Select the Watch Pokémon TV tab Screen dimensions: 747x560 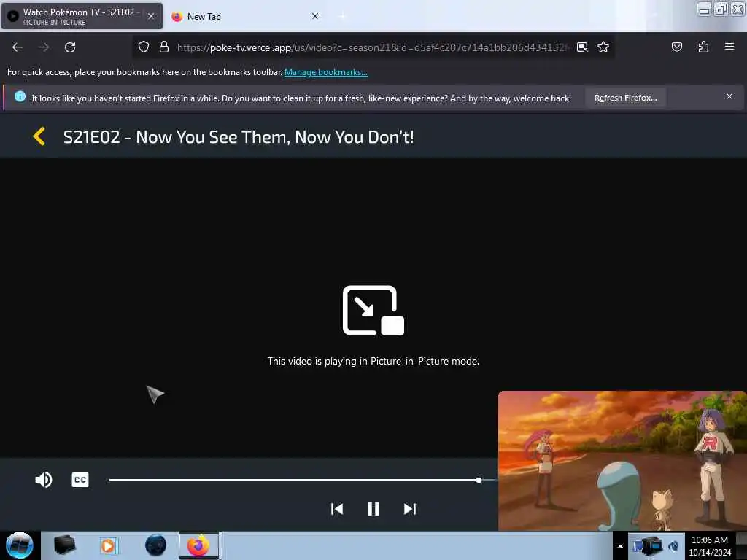(x=82, y=16)
